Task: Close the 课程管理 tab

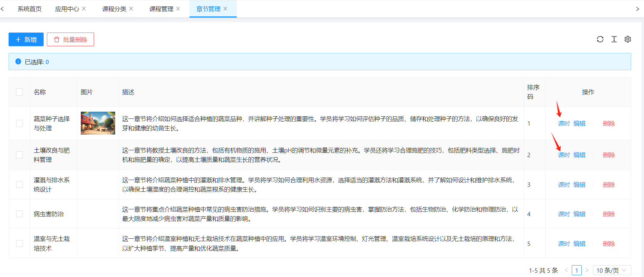Action: [x=178, y=9]
